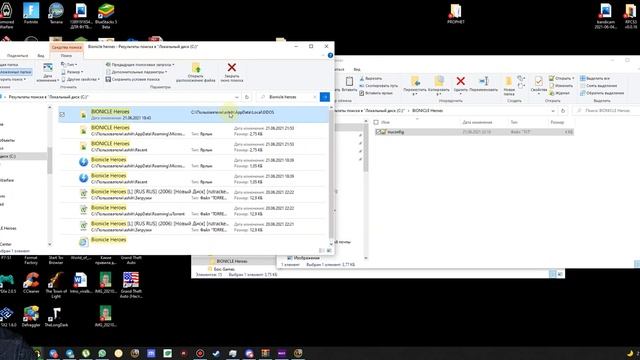Save search conditions in ribbon
This screenshot has height=360, width=640.
click(x=133, y=79)
